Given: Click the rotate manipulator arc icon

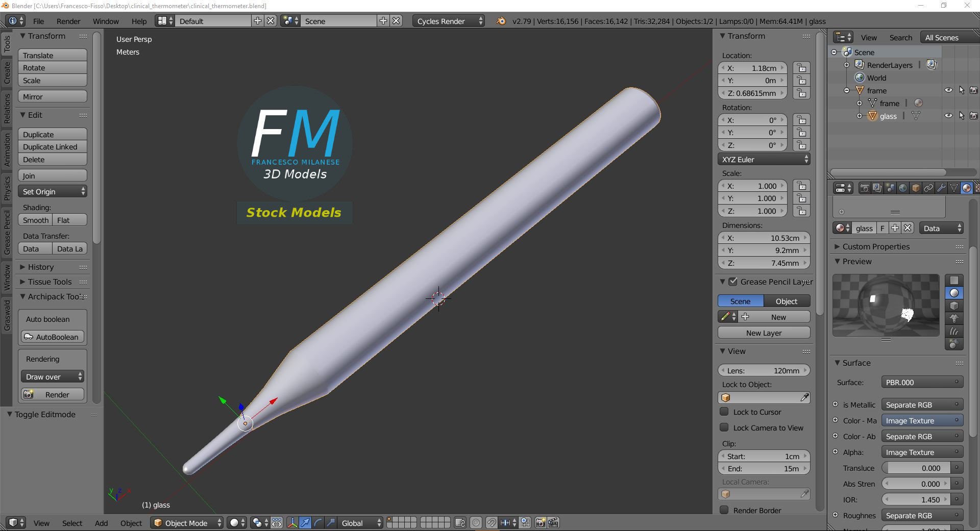Looking at the screenshot, I should [x=318, y=523].
